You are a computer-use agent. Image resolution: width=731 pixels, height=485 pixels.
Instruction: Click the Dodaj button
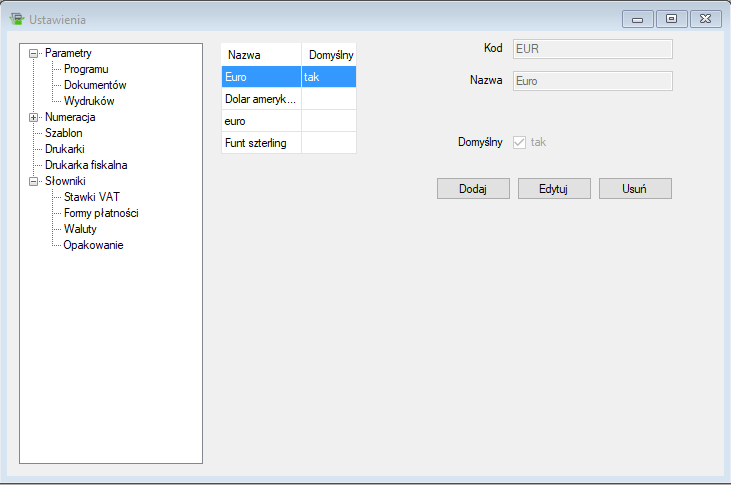tap(473, 189)
